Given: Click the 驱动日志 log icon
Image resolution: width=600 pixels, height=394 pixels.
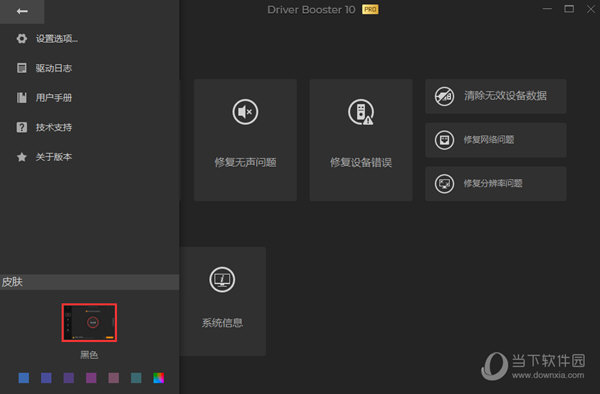Looking at the screenshot, I should coord(22,68).
